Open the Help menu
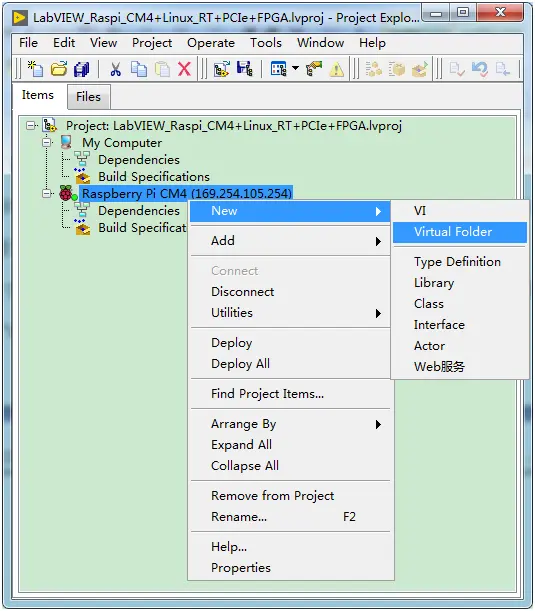535x611 pixels. click(x=372, y=42)
